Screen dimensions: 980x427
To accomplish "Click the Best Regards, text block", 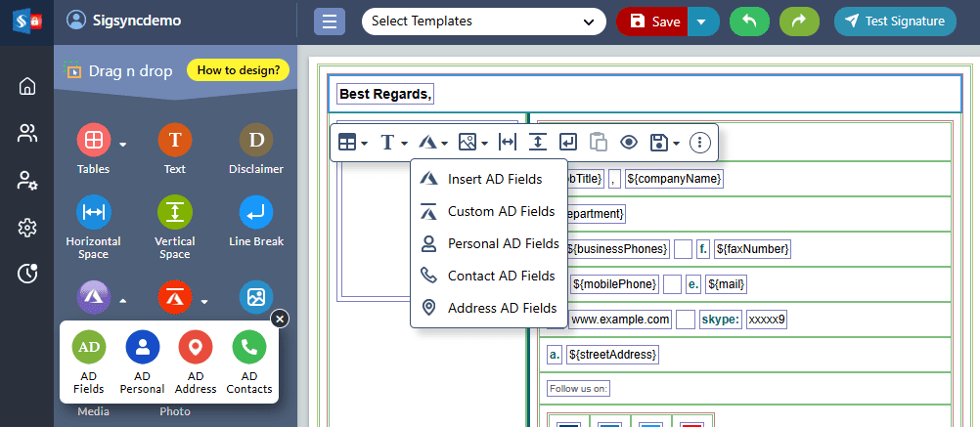I will 385,94.
